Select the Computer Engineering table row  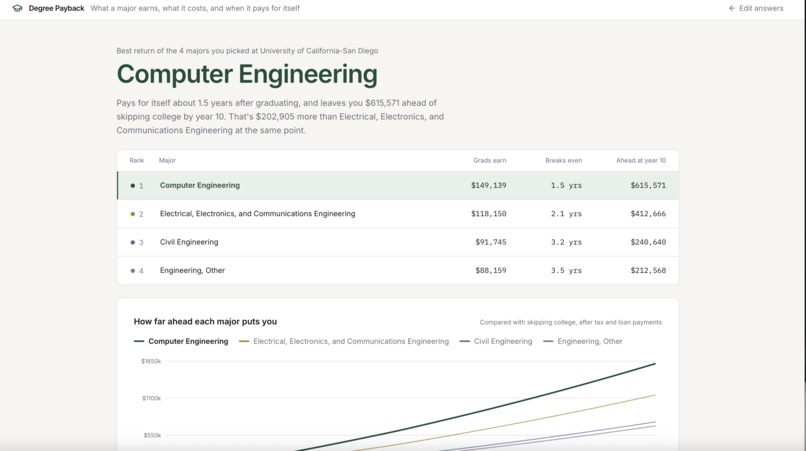(x=397, y=185)
